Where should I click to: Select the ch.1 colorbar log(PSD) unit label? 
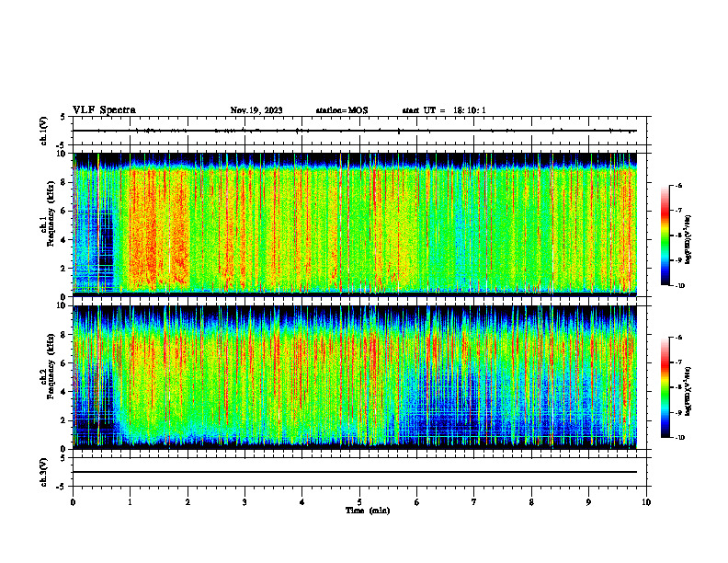click(x=688, y=239)
